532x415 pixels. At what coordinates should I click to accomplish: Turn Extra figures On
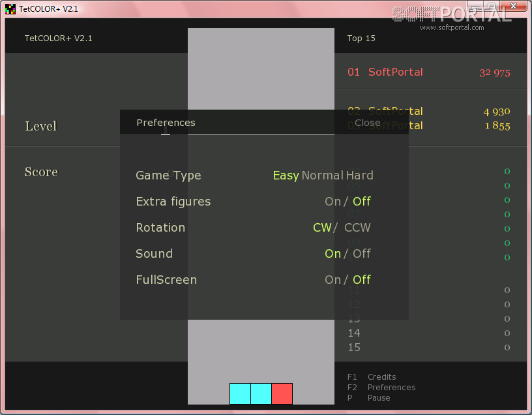tap(332, 202)
